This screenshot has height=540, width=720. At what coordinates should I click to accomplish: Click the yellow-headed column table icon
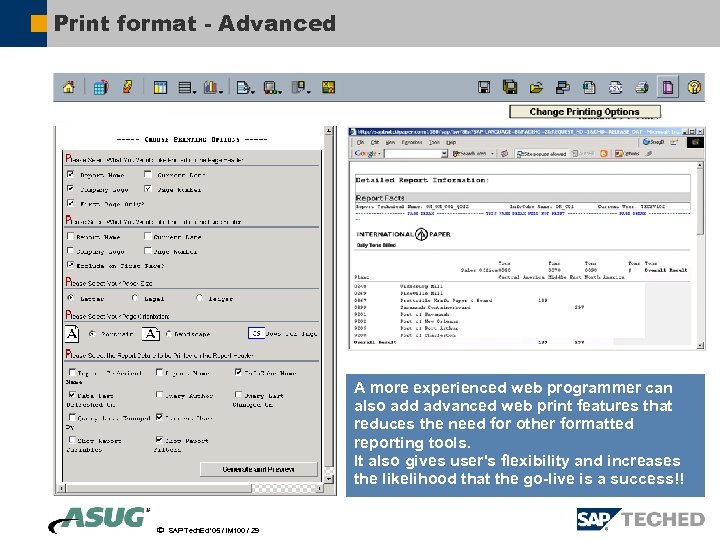(160, 87)
